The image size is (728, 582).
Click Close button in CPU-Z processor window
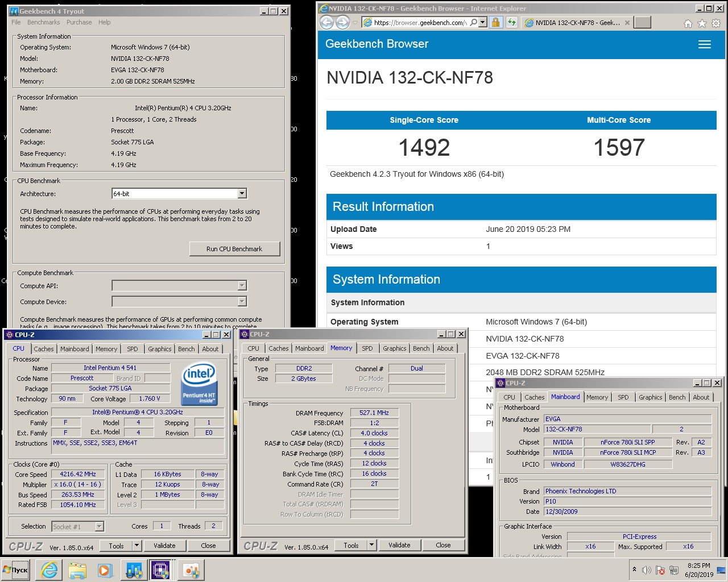coord(208,546)
